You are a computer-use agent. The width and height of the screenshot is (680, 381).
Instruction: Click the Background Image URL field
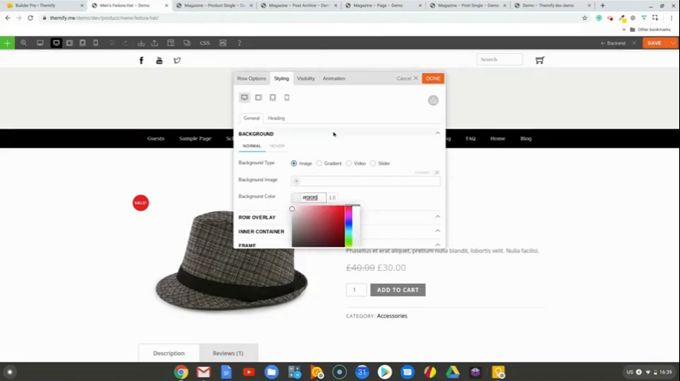pos(366,181)
